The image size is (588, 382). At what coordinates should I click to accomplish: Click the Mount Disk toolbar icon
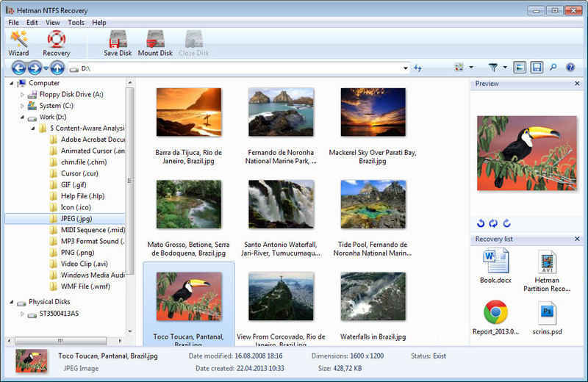[155, 43]
